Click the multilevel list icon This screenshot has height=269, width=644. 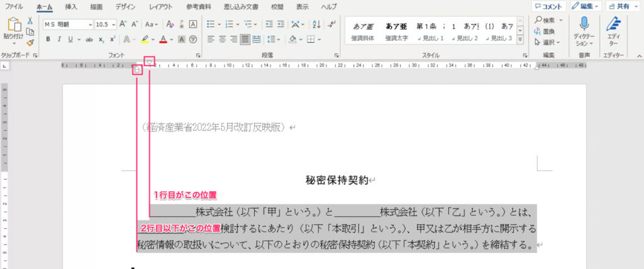tap(248, 25)
